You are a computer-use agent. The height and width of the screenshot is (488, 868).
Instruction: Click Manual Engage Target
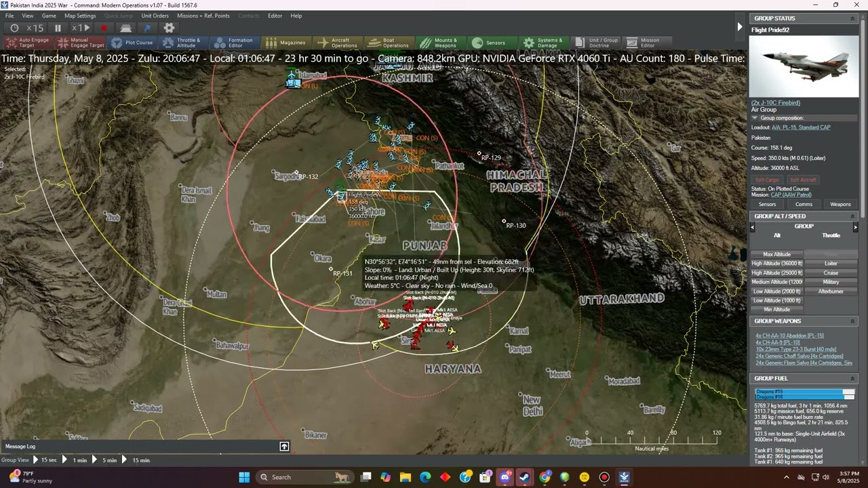(81, 43)
